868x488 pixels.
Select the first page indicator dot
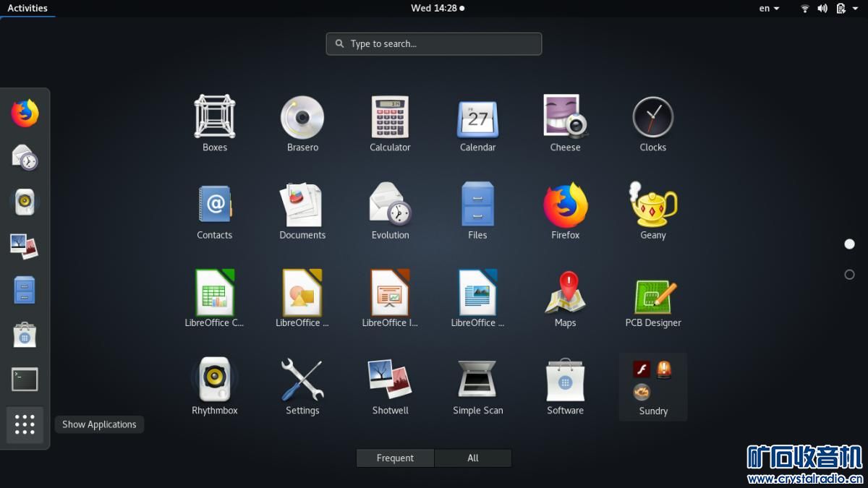850,244
